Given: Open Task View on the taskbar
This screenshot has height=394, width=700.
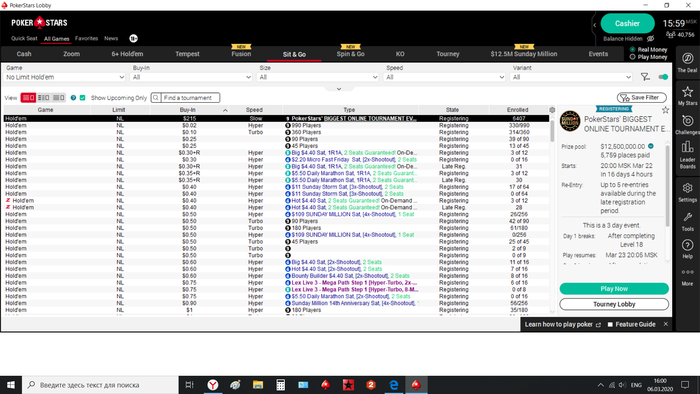Looking at the screenshot, I should [x=189, y=385].
